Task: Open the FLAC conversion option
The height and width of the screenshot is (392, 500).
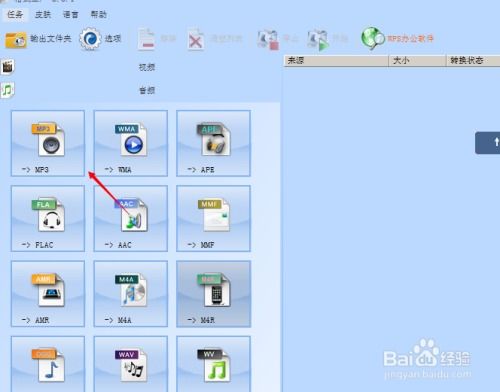Action: [48, 218]
